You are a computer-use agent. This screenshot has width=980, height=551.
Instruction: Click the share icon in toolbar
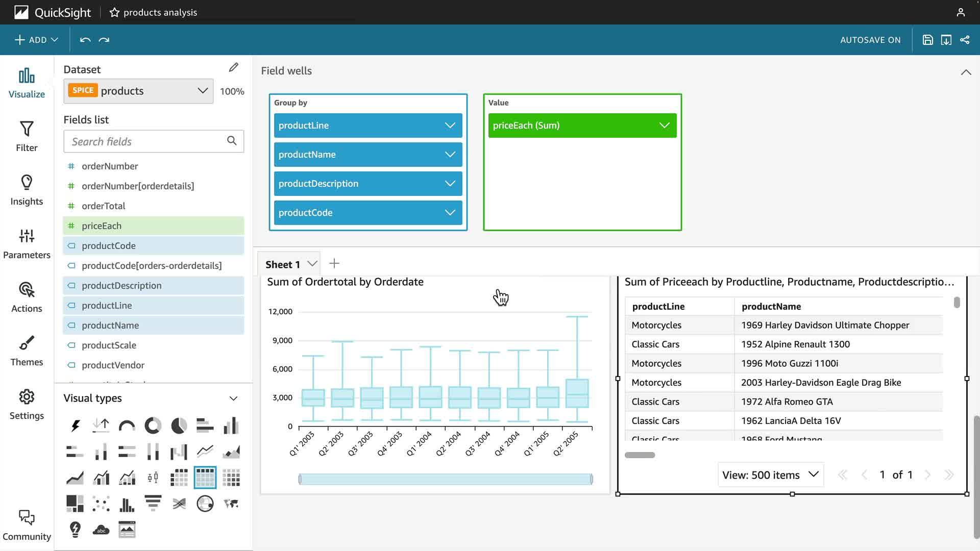pyautogui.click(x=965, y=40)
